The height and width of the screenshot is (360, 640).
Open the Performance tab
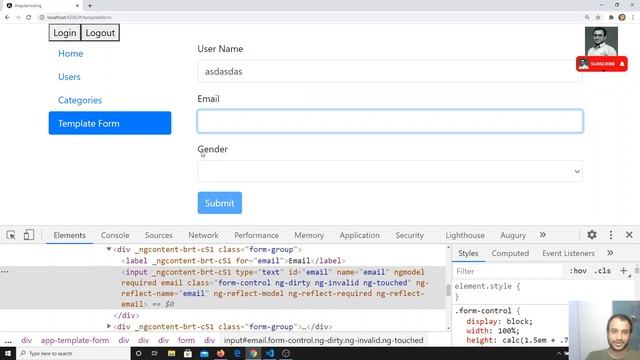(x=256, y=236)
